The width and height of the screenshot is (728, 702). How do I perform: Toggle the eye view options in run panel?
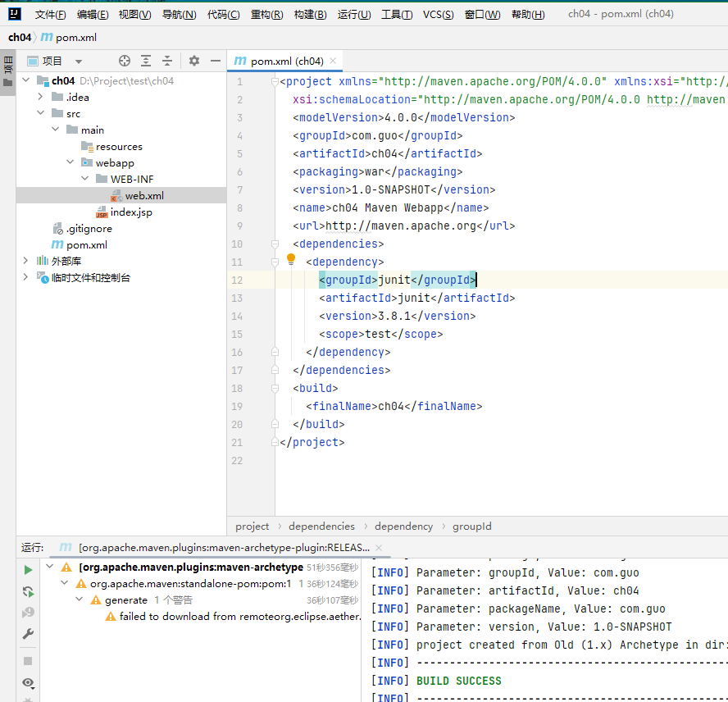28,682
